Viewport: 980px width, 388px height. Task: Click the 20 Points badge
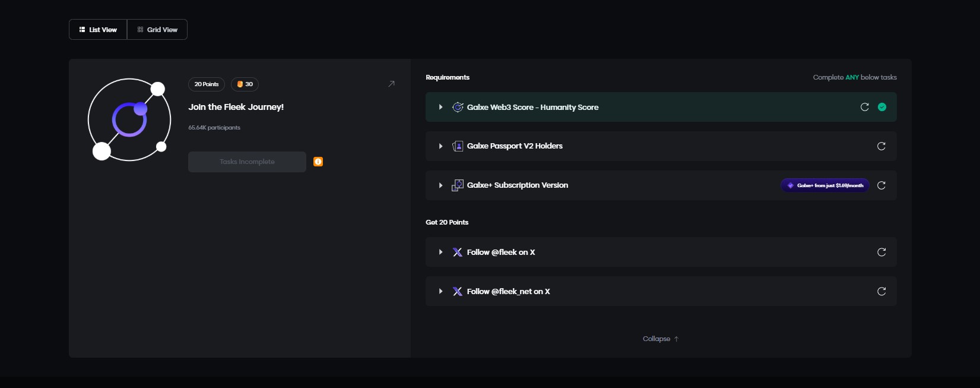click(x=207, y=84)
